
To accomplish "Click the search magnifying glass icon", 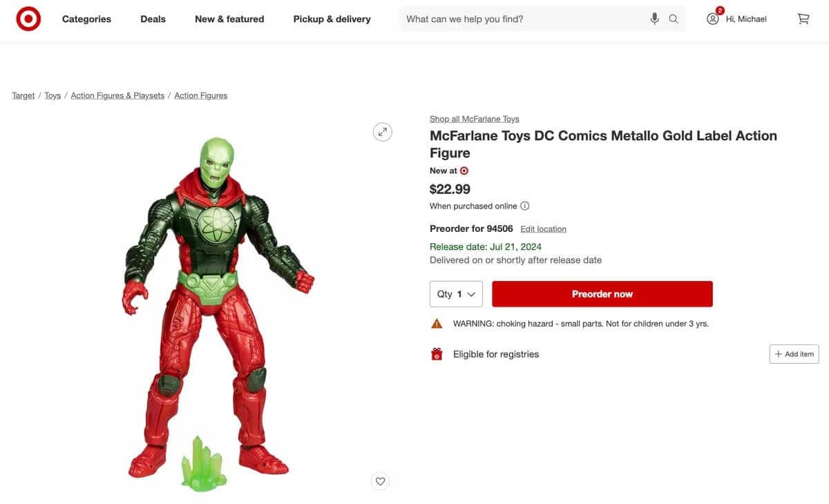I will (x=674, y=19).
